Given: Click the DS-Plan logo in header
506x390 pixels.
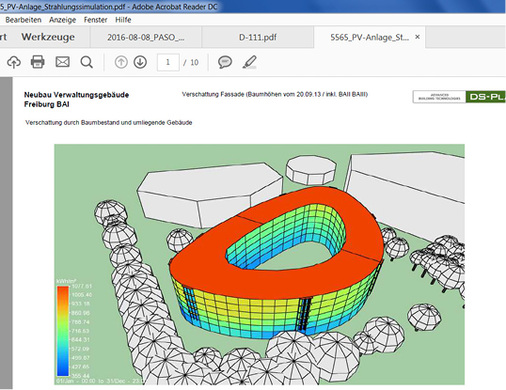Looking at the screenshot, I should tap(486, 97).
